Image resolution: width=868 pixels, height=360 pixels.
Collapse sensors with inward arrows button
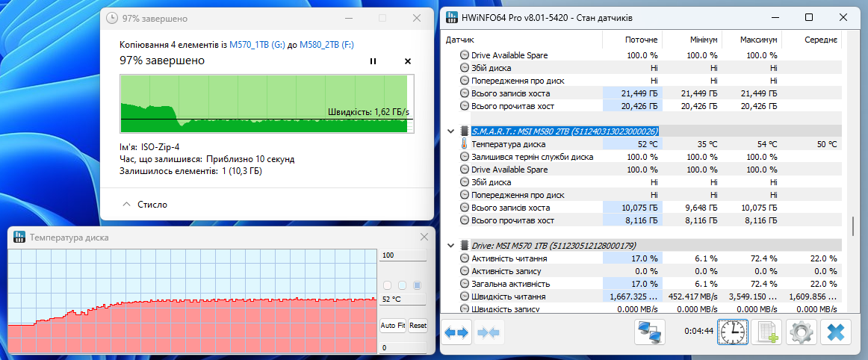488,332
